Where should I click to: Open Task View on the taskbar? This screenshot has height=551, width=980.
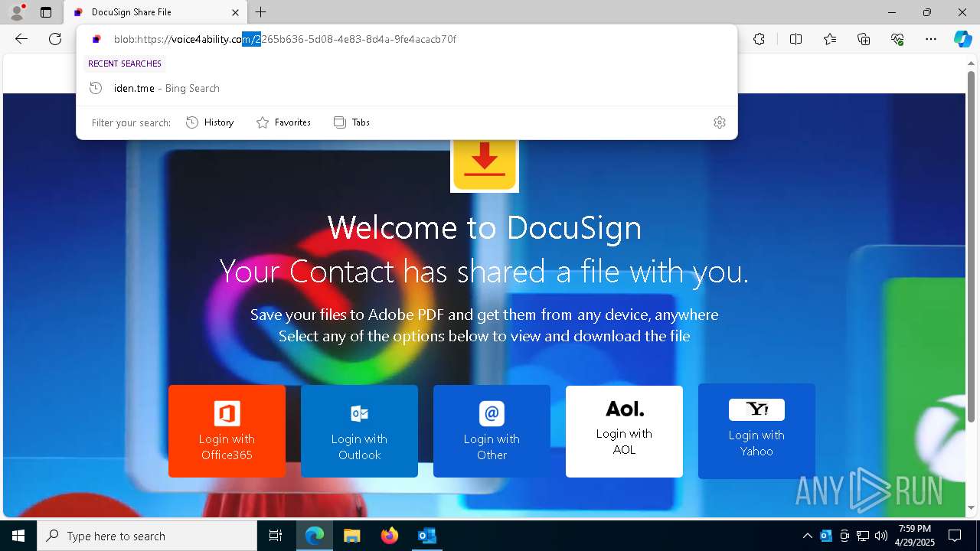tap(276, 536)
